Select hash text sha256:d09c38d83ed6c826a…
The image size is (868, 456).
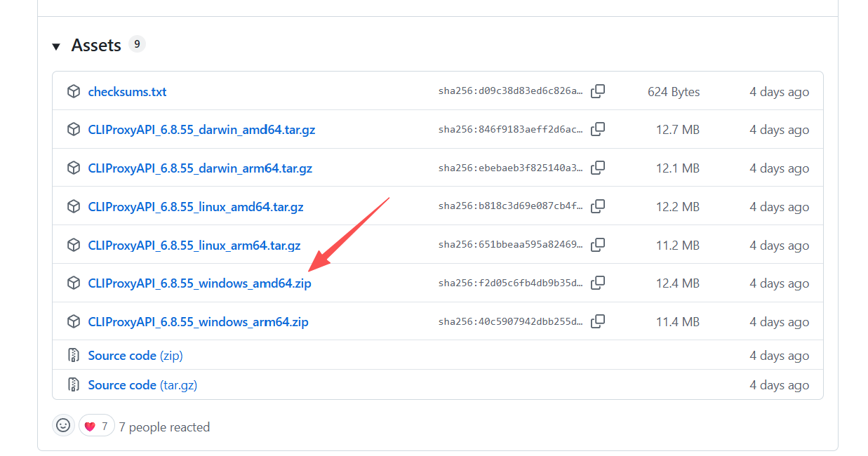click(x=511, y=92)
